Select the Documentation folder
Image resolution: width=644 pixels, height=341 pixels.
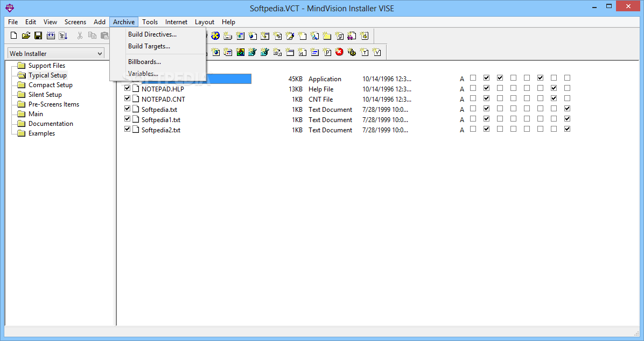tap(51, 124)
